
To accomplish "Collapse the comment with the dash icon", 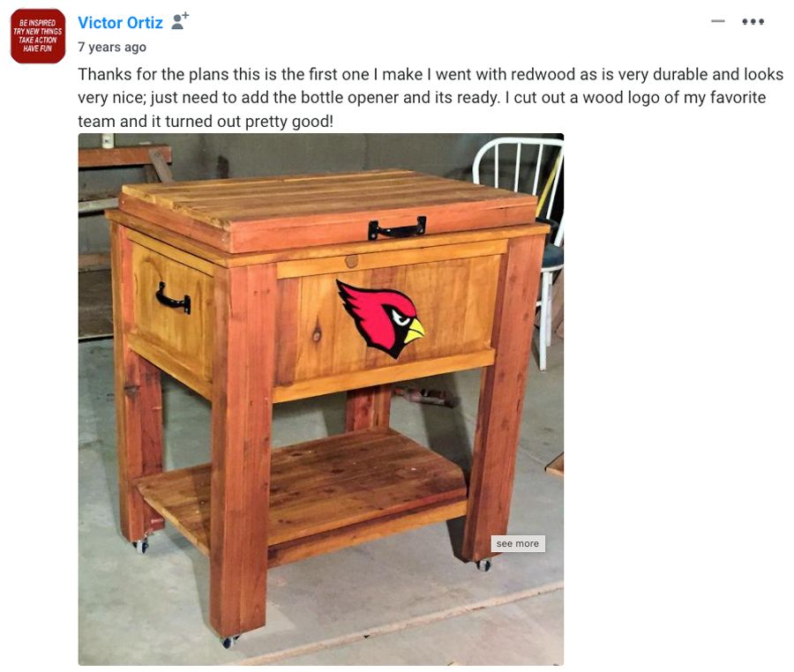I will tap(717, 21).
